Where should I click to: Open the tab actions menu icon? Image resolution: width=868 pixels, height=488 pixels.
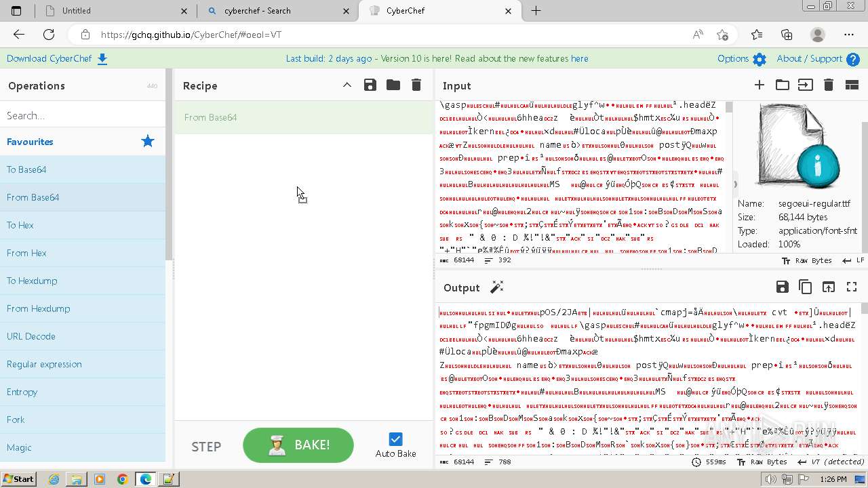[x=16, y=11]
